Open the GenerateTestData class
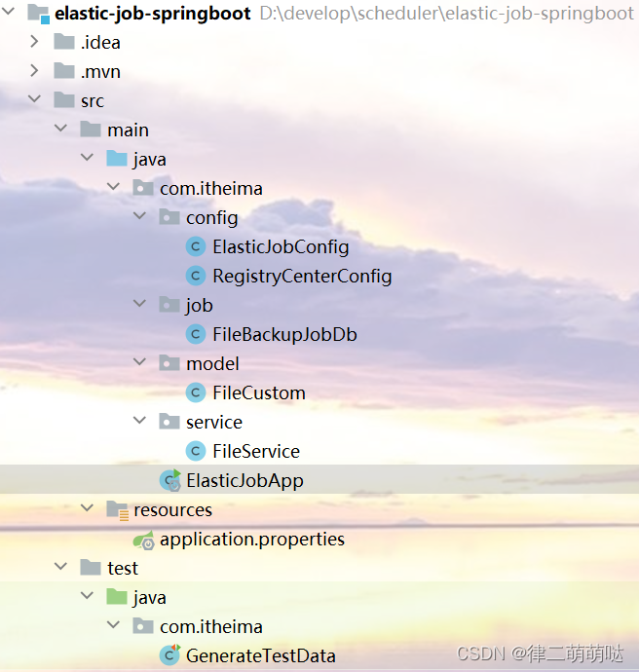 261,655
